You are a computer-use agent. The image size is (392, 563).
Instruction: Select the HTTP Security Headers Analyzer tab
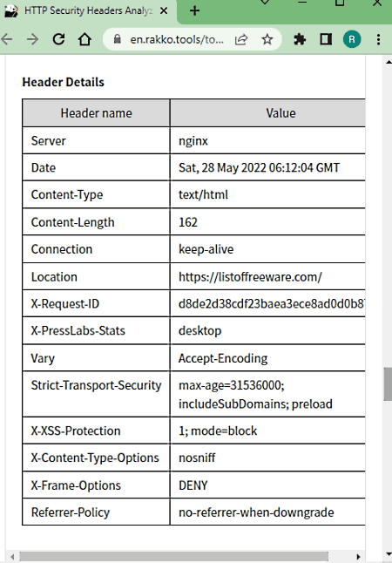click(88, 10)
